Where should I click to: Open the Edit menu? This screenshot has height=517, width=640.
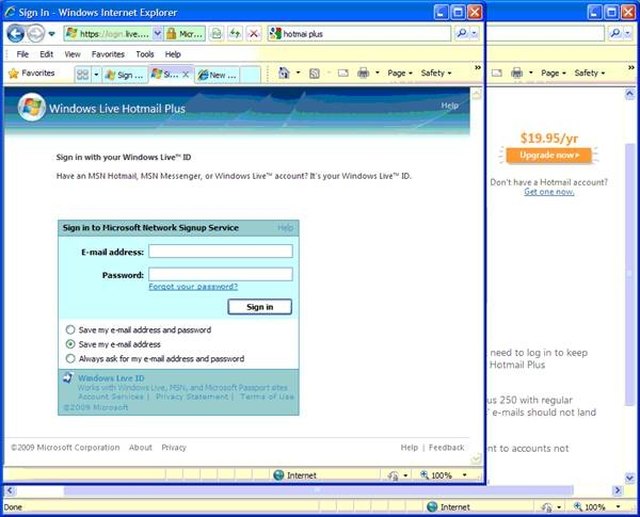coord(46,54)
